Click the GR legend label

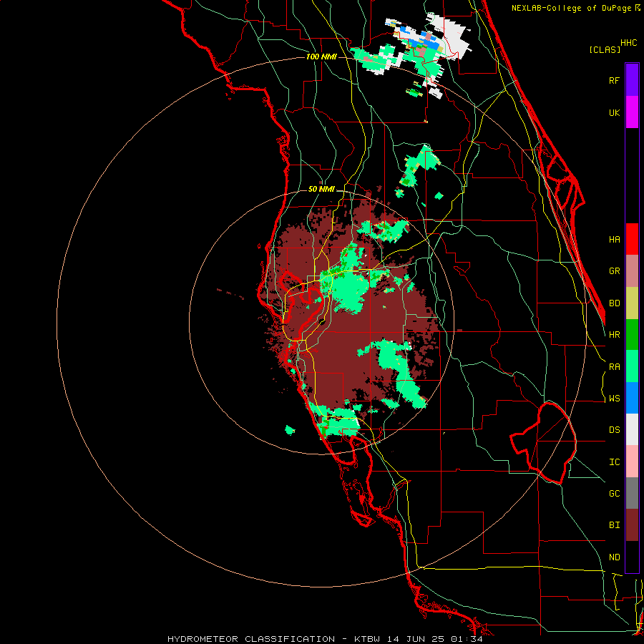[x=614, y=271]
